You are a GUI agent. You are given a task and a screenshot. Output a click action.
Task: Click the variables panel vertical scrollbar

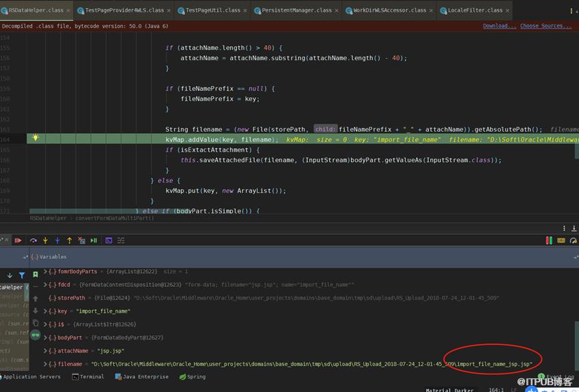point(576,346)
